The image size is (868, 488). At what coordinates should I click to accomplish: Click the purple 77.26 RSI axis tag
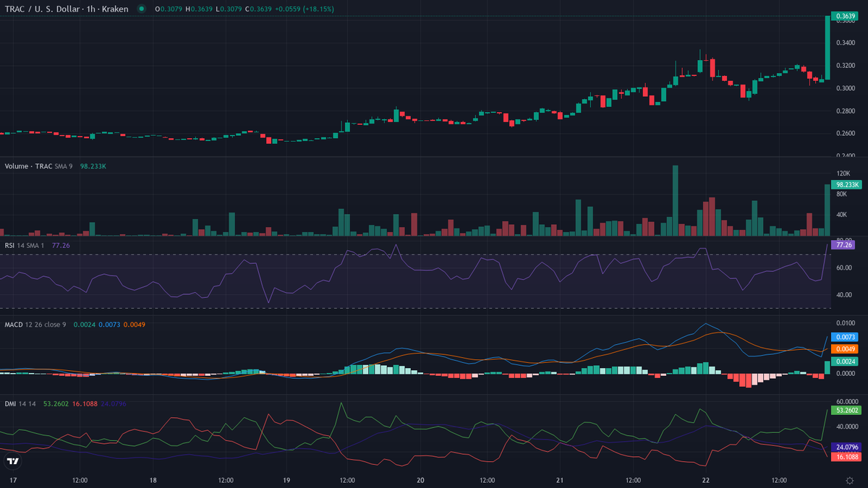pyautogui.click(x=843, y=245)
